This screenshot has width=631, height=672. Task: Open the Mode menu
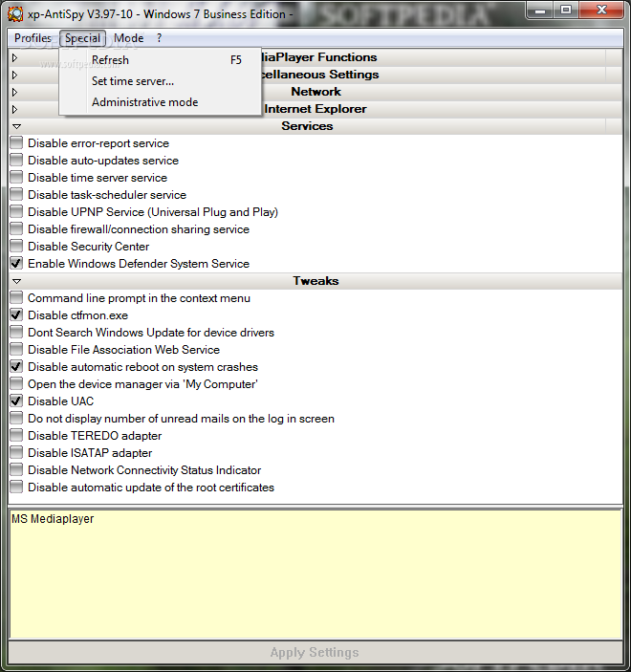(x=129, y=38)
